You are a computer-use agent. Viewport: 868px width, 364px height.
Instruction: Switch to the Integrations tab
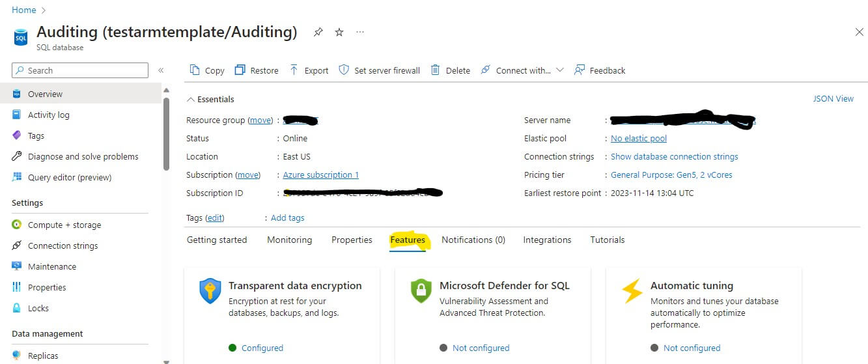click(x=547, y=240)
